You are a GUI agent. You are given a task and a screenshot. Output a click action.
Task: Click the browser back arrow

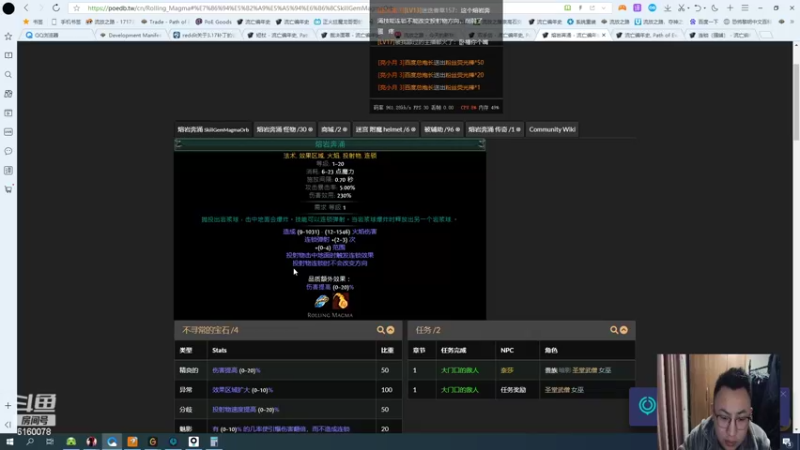coord(26,8)
